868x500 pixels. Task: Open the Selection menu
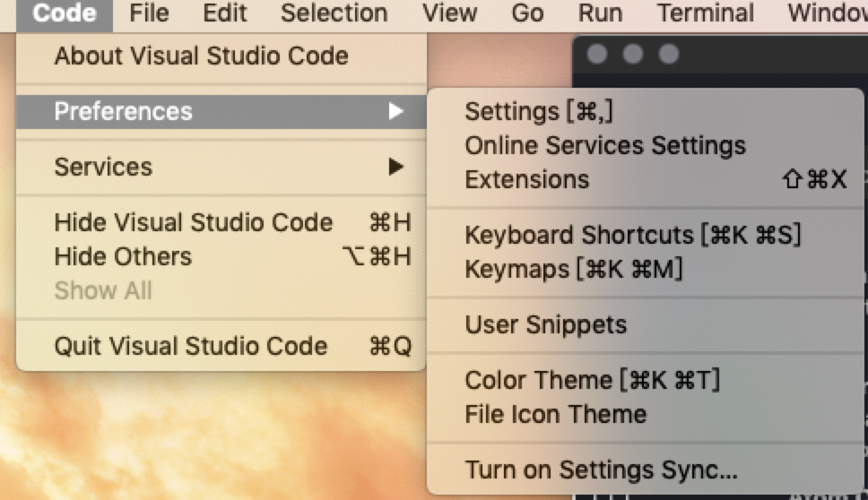click(334, 13)
